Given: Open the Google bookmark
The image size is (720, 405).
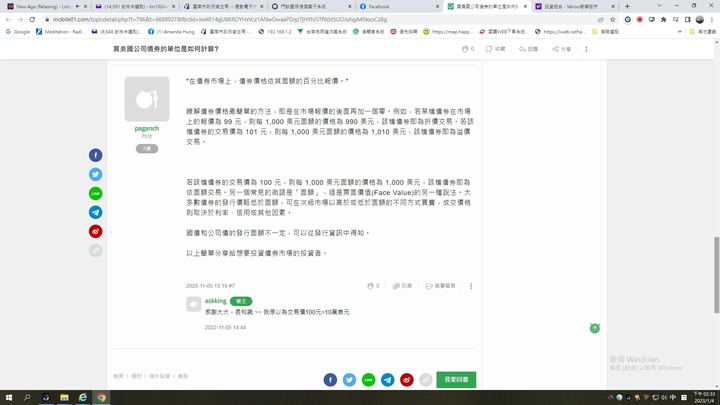Looking at the screenshot, I should (18, 32).
